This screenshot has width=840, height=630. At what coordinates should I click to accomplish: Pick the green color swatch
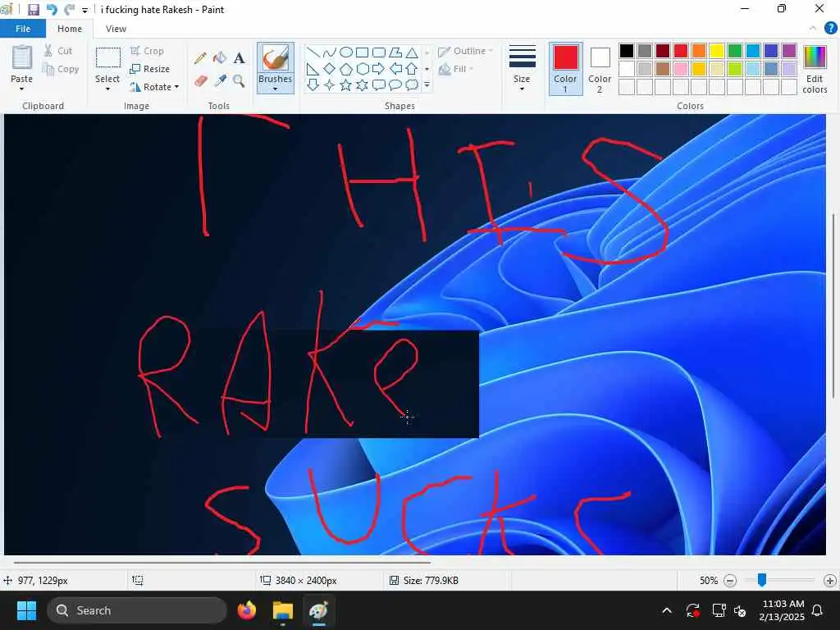[x=735, y=51]
